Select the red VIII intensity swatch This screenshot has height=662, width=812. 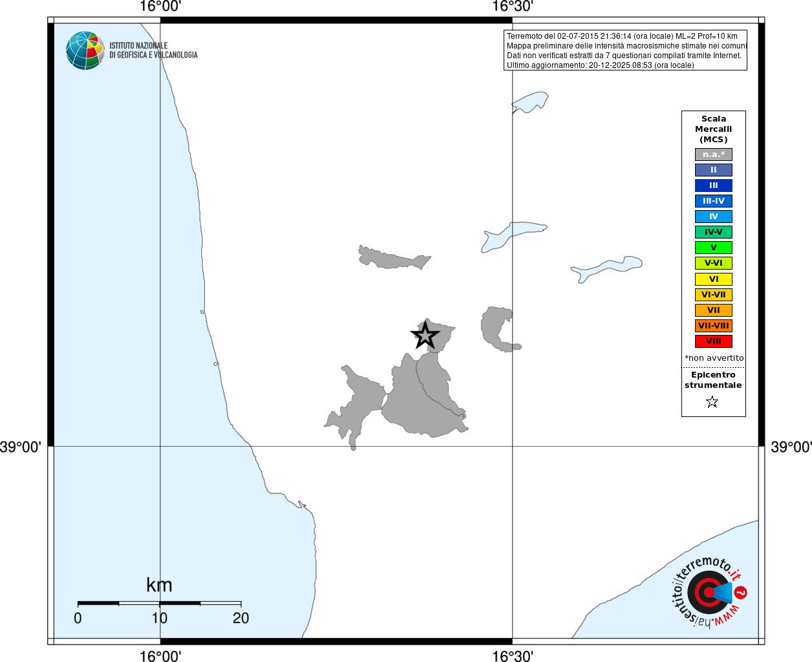tap(714, 341)
